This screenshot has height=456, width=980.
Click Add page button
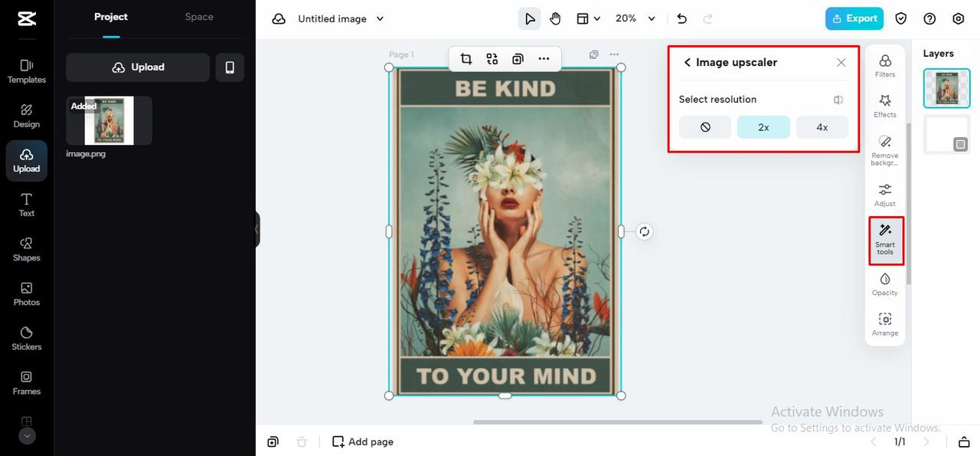(363, 442)
